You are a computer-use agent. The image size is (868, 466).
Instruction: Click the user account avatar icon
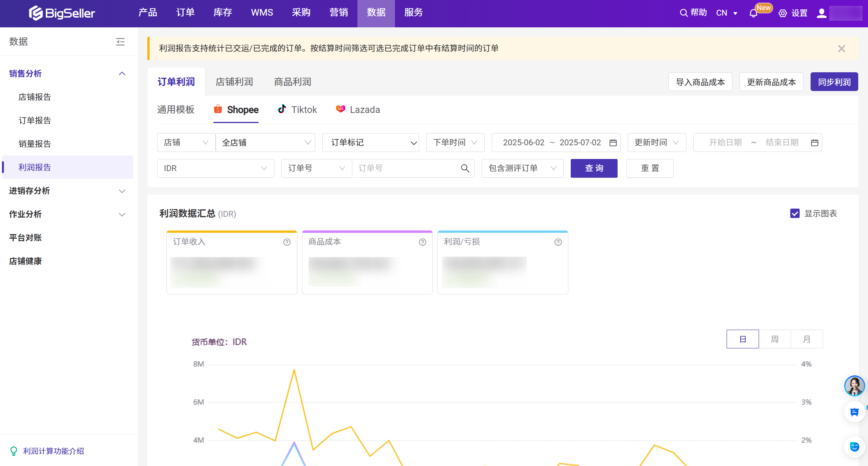[x=822, y=13]
